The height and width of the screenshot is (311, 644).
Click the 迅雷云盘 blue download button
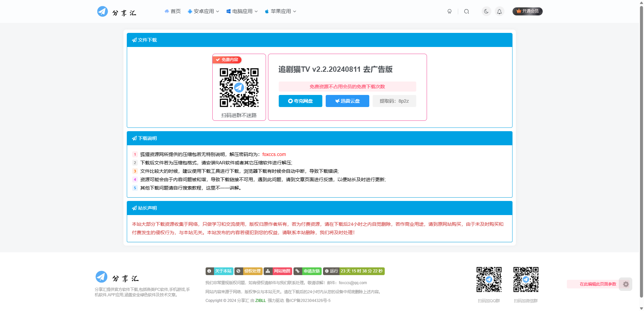[x=347, y=101]
